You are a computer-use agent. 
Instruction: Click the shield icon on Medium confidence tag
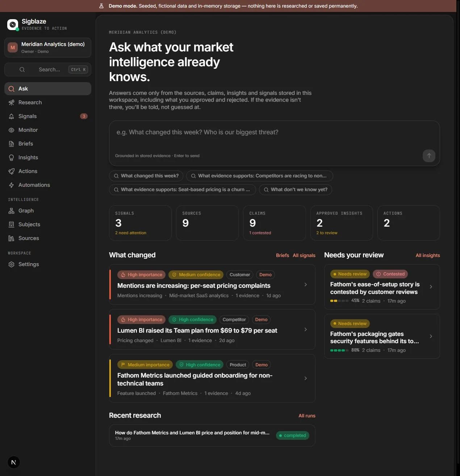[x=174, y=275]
